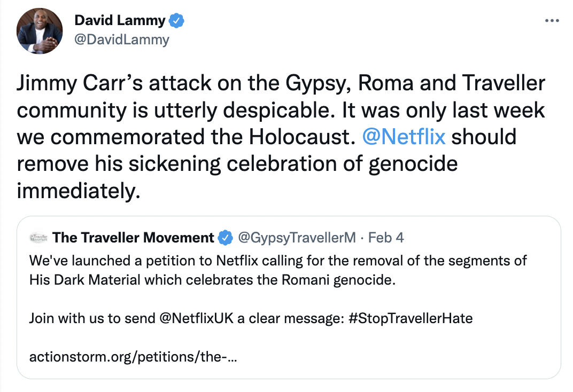This screenshot has width=573, height=392.
Task: Open the three-dot more options menu
Action: pos(552,20)
